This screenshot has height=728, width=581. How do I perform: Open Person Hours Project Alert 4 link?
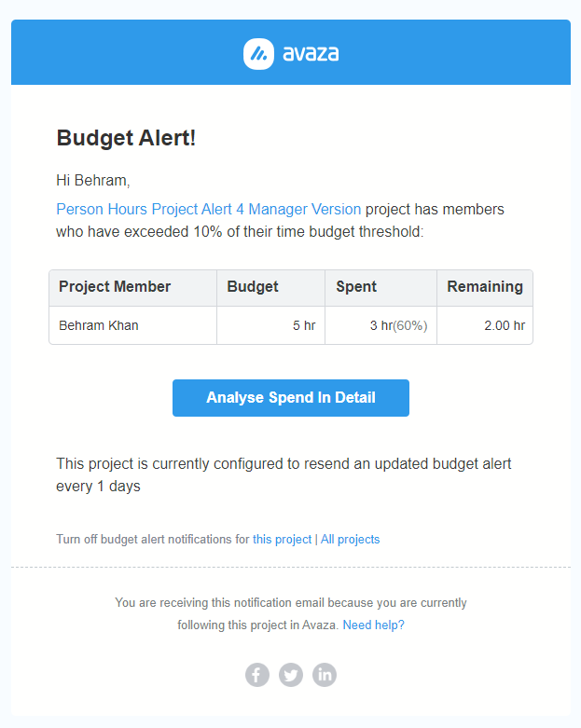click(x=208, y=209)
